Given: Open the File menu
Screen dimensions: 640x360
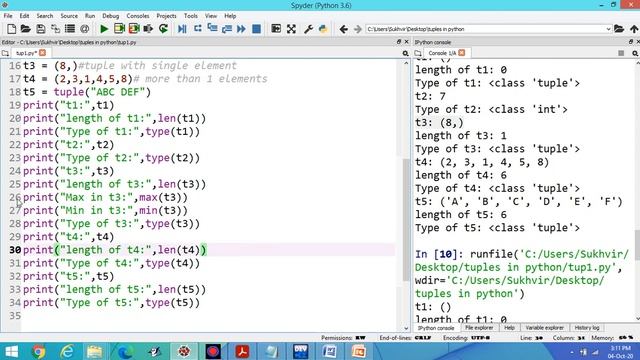Looking at the screenshot, I should pyautogui.click(x=8, y=16).
